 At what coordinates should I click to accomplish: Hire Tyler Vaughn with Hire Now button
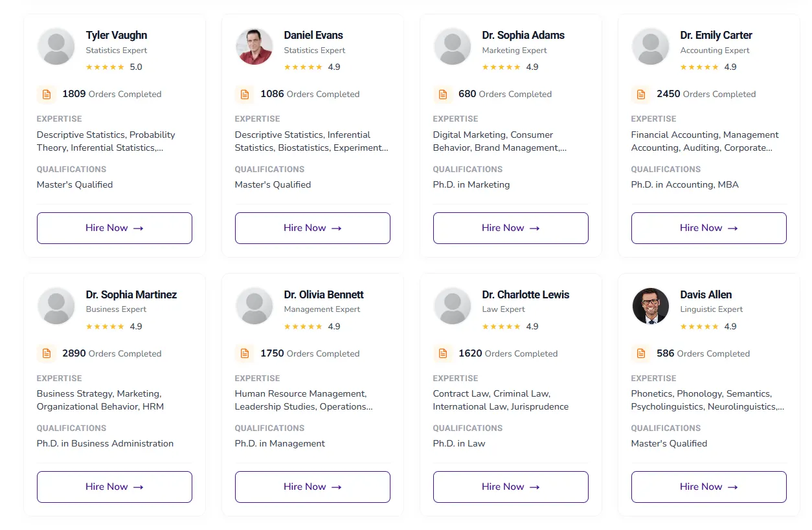(x=115, y=228)
